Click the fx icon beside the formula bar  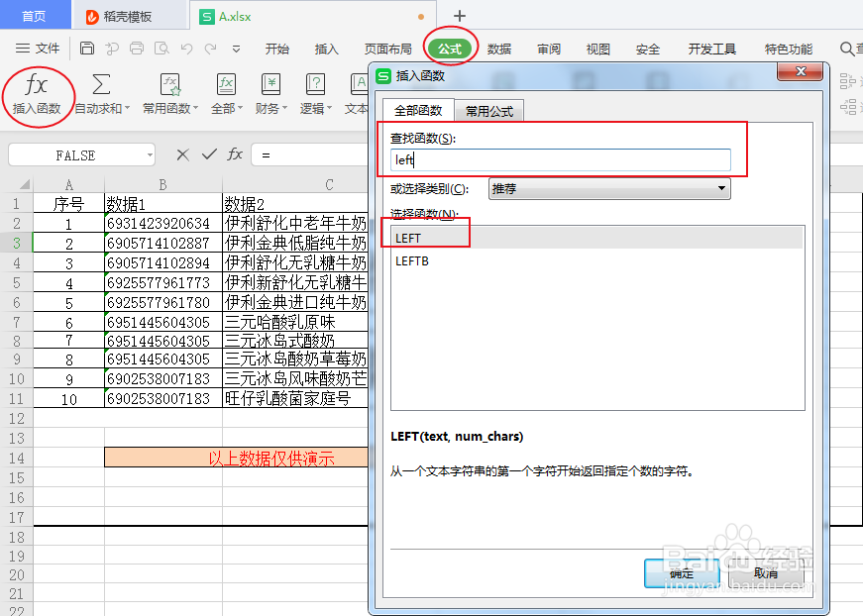(x=234, y=154)
